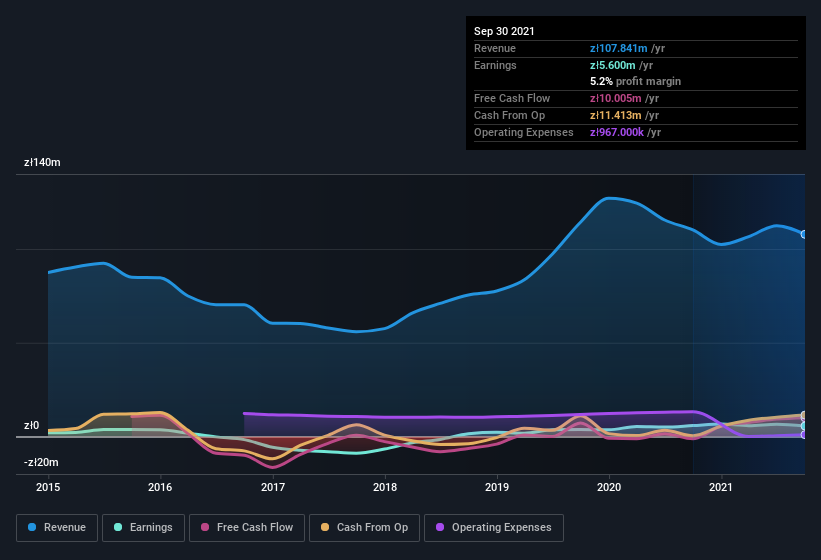Click the blue Revenue endpoint marker
The height and width of the screenshot is (560, 821).
[804, 234]
